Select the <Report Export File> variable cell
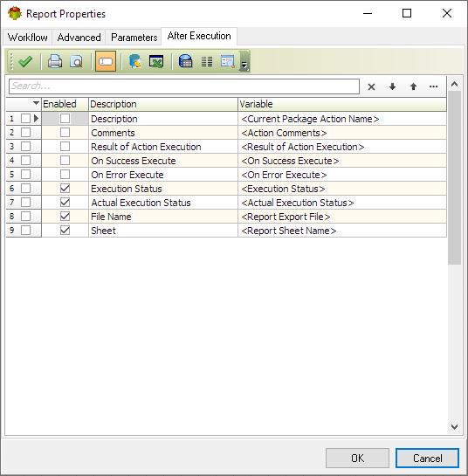 point(342,217)
